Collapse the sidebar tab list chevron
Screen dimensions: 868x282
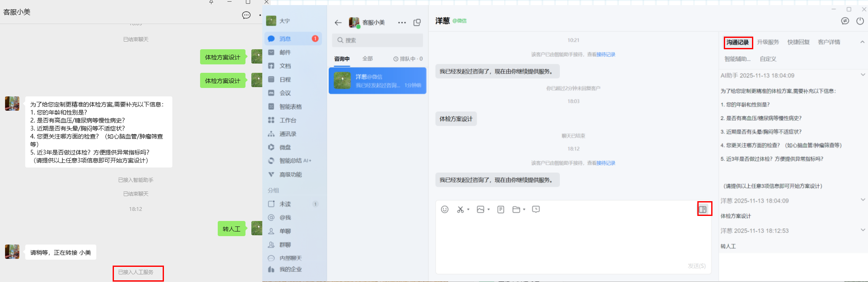(x=862, y=42)
